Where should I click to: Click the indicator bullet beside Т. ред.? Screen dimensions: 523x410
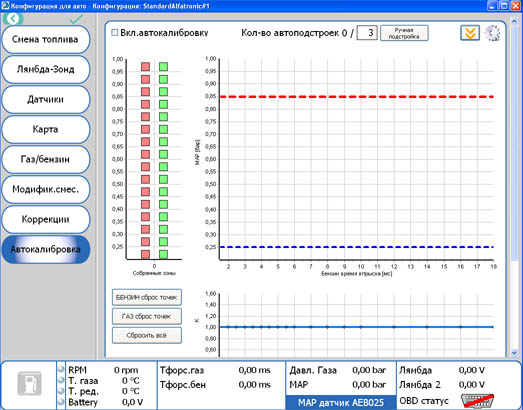pos(61,391)
